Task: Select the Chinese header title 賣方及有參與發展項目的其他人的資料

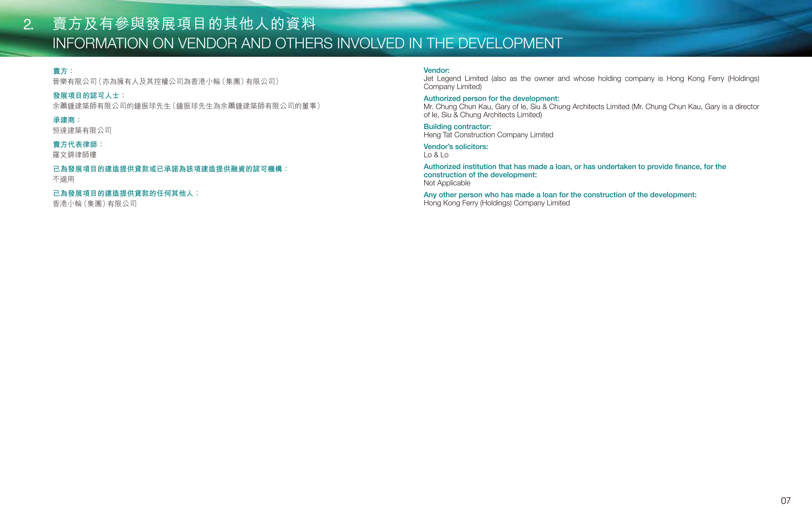Action: tap(184, 24)
